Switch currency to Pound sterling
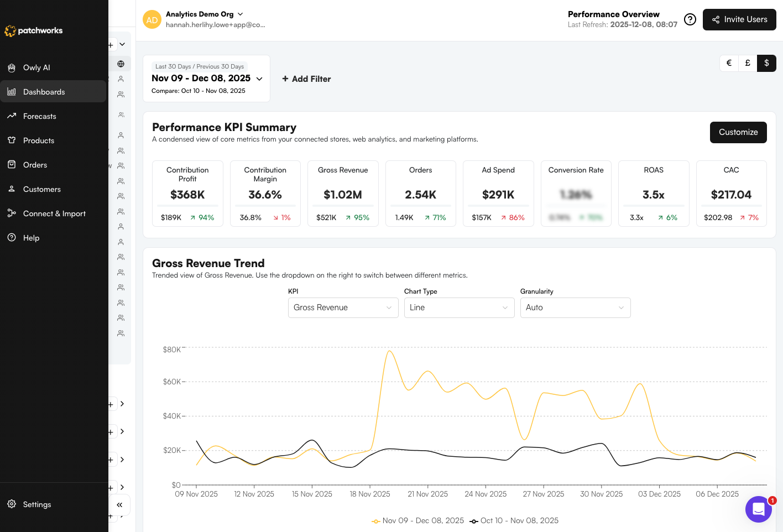Viewport: 783px width, 532px height. click(748, 63)
